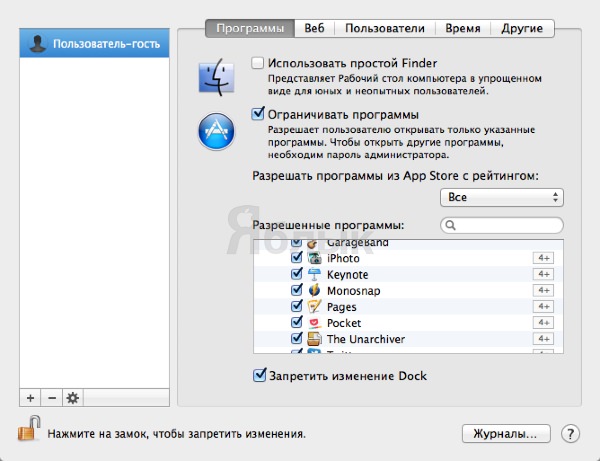Click 4+ rating badge for The Unarchiver
The height and width of the screenshot is (461, 600).
(543, 339)
